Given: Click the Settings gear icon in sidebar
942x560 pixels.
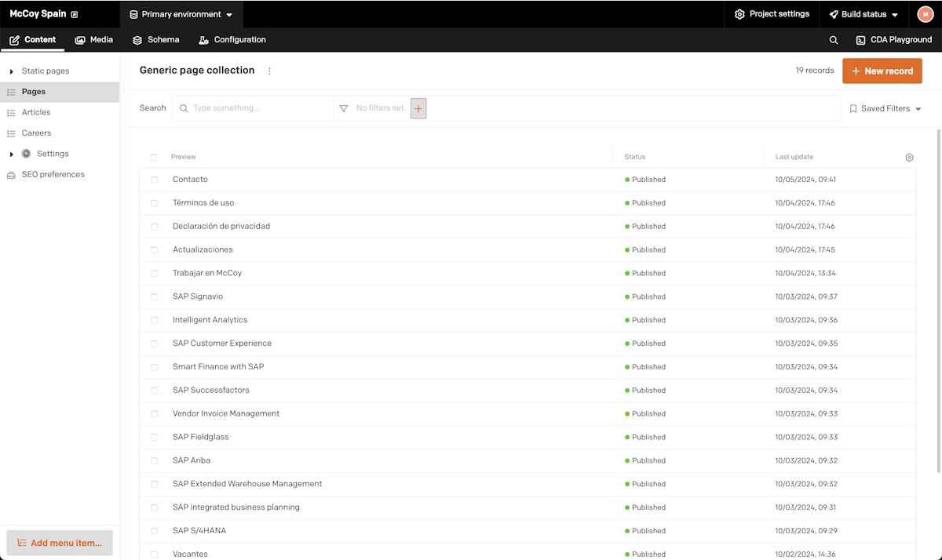Looking at the screenshot, I should coord(26,154).
